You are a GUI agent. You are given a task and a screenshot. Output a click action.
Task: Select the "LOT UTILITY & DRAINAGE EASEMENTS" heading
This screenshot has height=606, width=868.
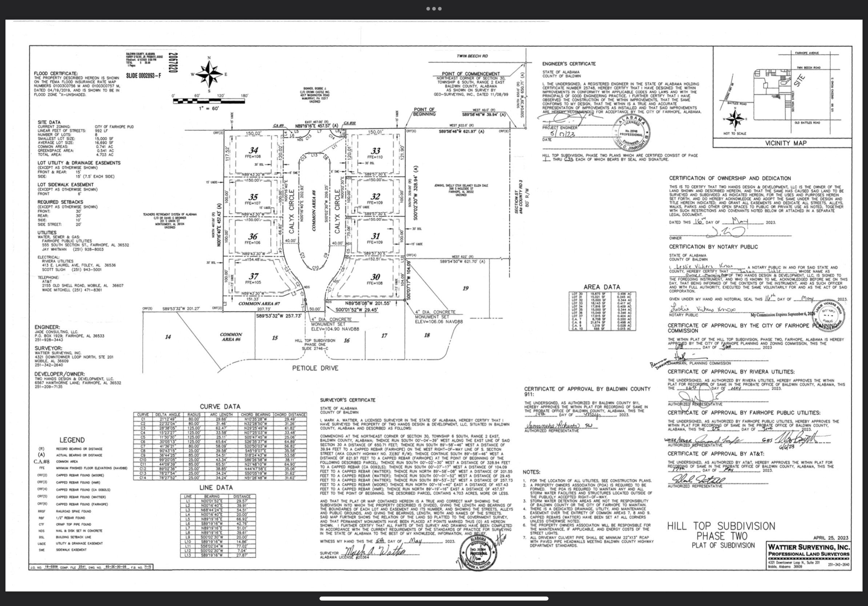79,163
